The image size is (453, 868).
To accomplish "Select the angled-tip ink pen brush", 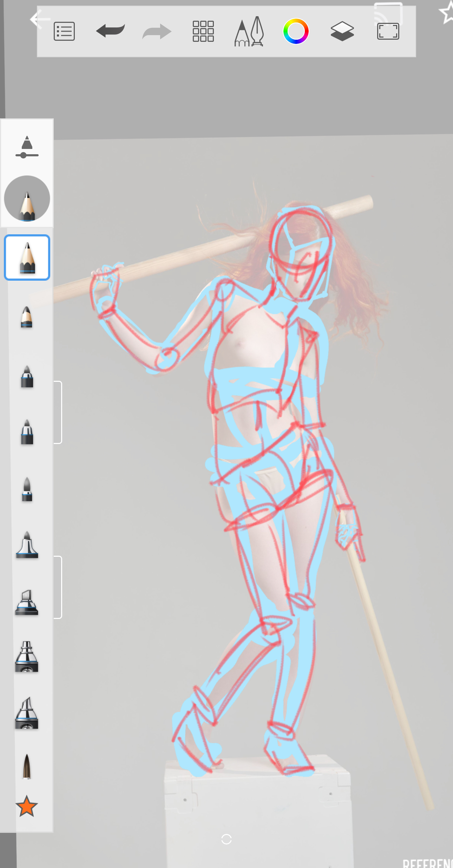I will point(27,713).
